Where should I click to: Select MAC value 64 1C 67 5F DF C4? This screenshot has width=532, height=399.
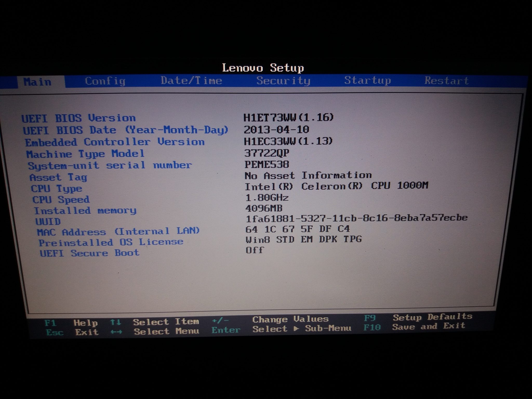(x=298, y=229)
